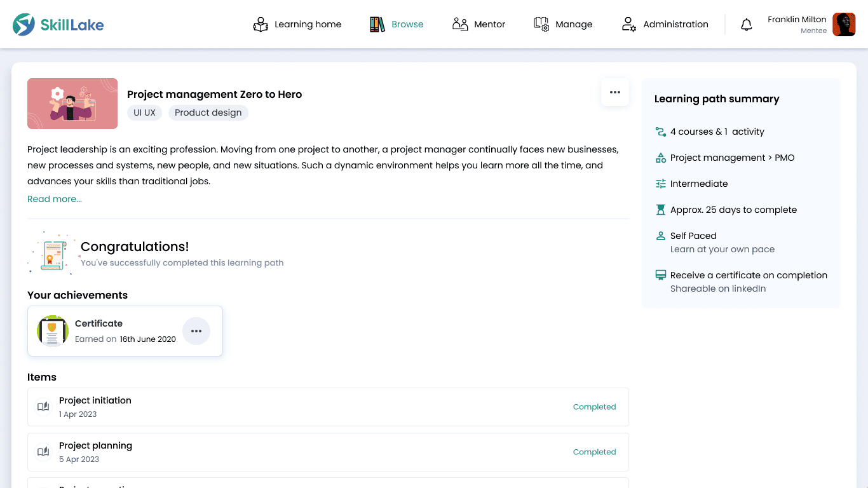Click Franklin Milton's profile avatar
This screenshot has height=488, width=868.
coord(844,24)
